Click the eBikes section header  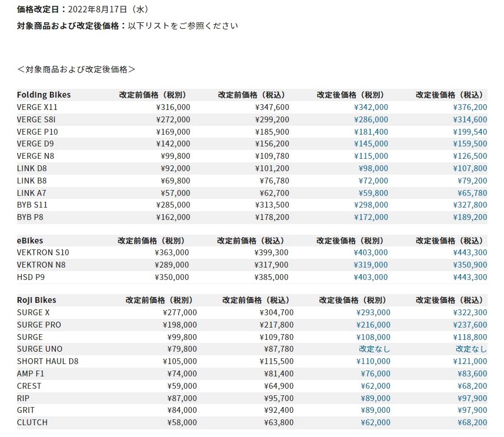(30, 241)
